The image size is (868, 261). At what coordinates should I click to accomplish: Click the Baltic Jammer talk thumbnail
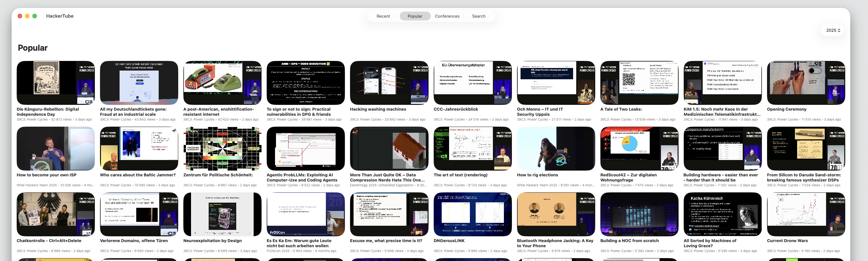pos(139,148)
